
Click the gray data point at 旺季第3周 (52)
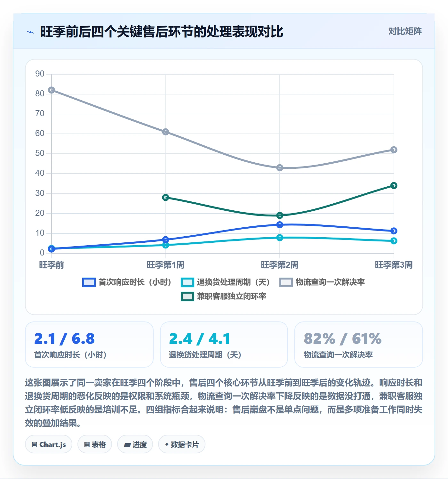394,150
